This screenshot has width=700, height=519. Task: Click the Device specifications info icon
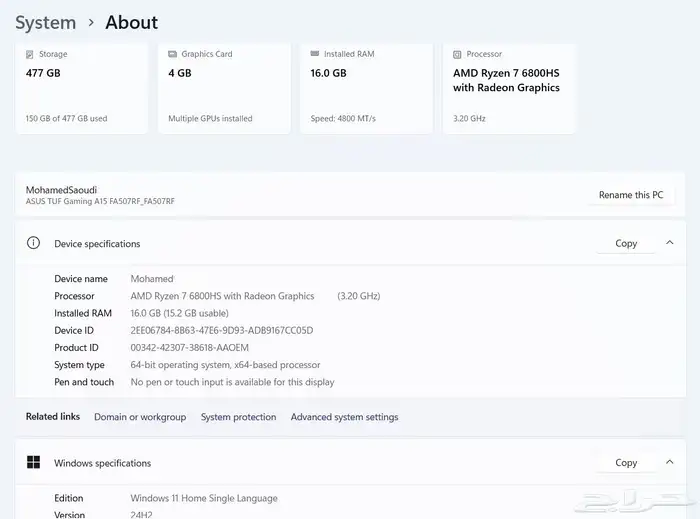(x=33, y=243)
